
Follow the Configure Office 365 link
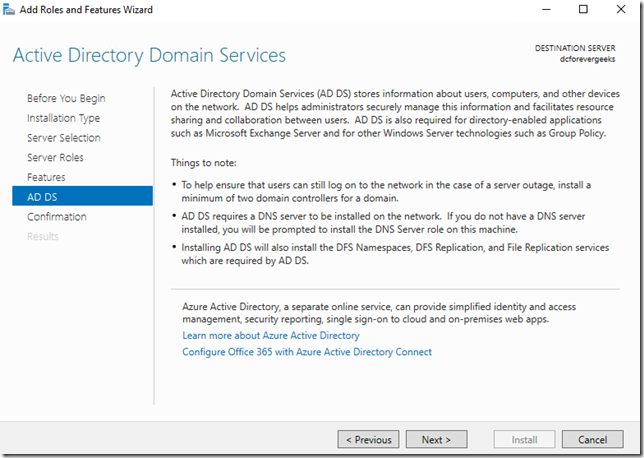(x=307, y=352)
